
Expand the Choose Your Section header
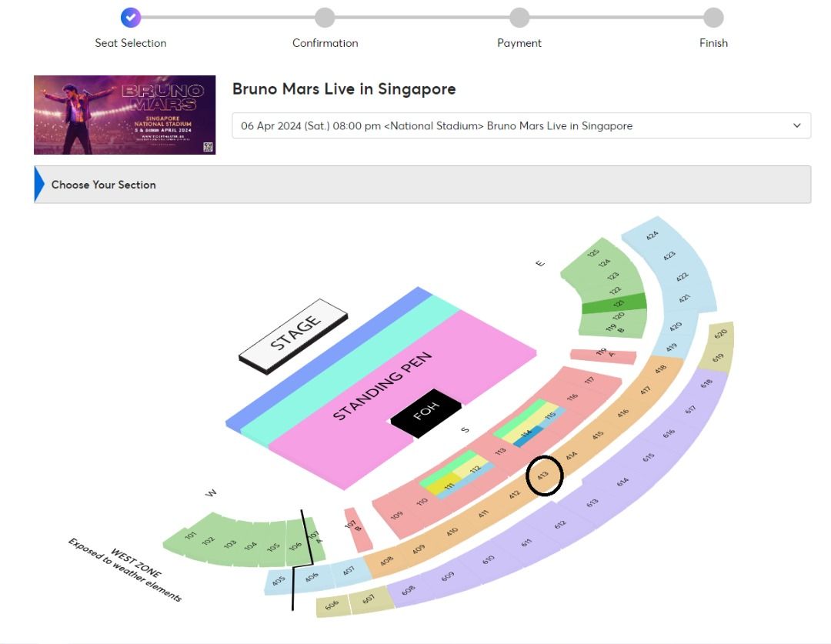coord(422,185)
